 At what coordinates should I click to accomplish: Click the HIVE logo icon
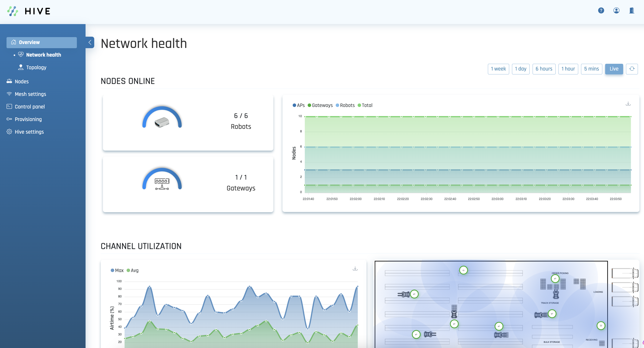[x=13, y=11]
